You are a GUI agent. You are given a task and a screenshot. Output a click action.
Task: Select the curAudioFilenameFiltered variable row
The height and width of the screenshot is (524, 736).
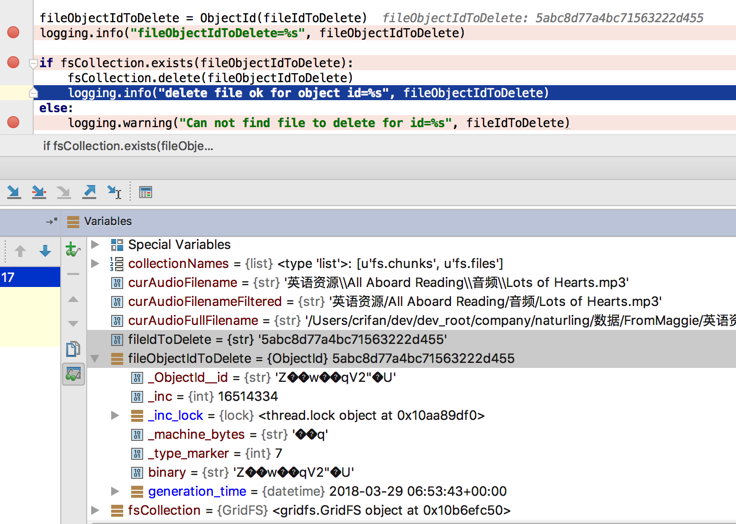click(x=411, y=301)
